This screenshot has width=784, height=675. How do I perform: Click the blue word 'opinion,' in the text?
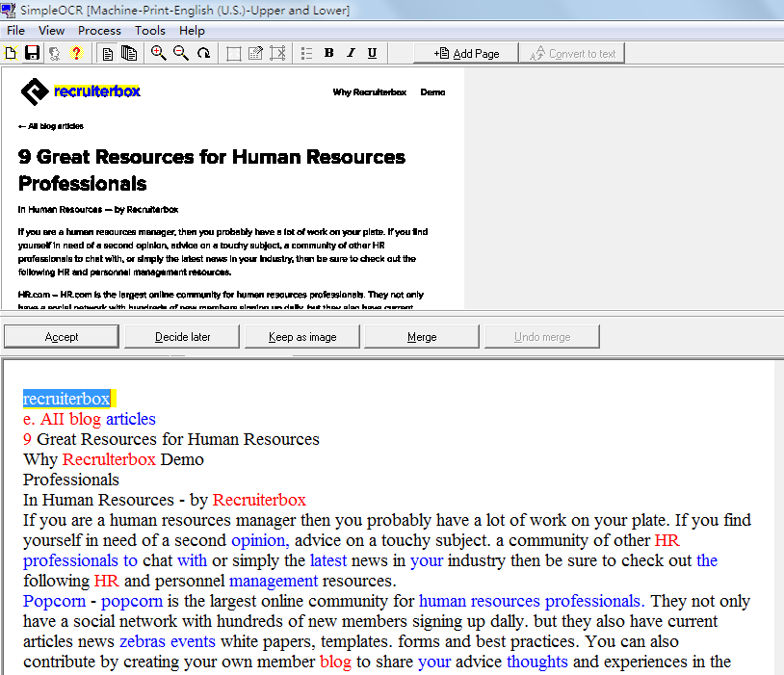[260, 540]
